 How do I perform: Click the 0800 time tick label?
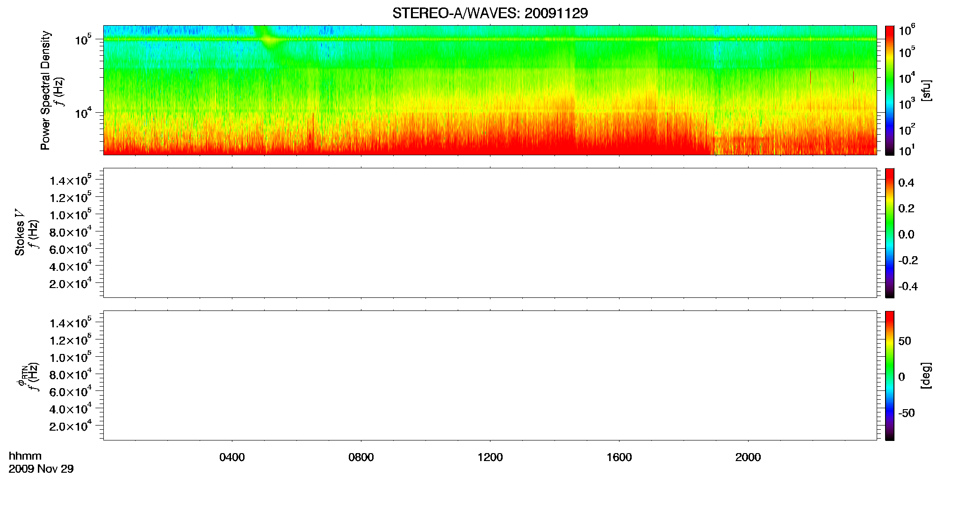(x=361, y=457)
